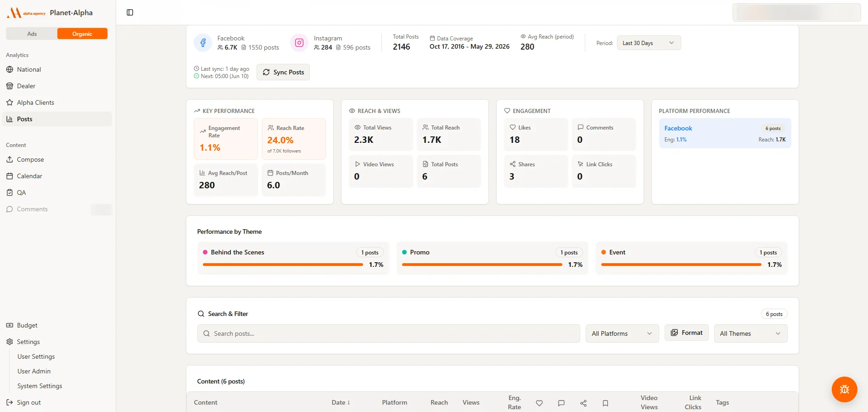Open National analytics in sidebar
This screenshot has height=412, width=868.
[x=57, y=69]
